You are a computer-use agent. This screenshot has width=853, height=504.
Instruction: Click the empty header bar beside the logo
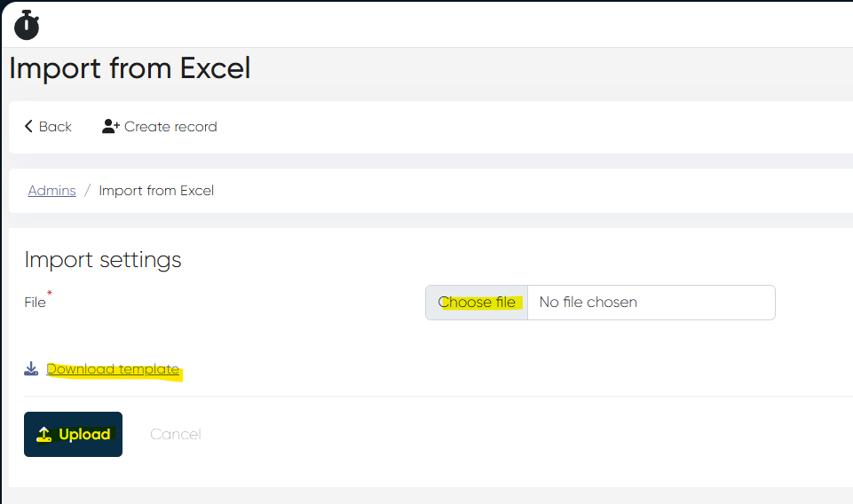pyautogui.click(x=444, y=25)
